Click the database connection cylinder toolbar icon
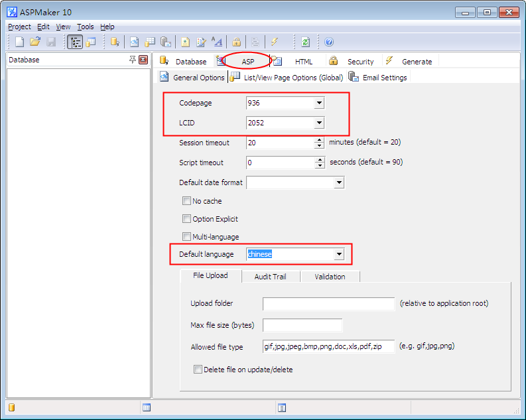526x420 pixels. pos(115,42)
